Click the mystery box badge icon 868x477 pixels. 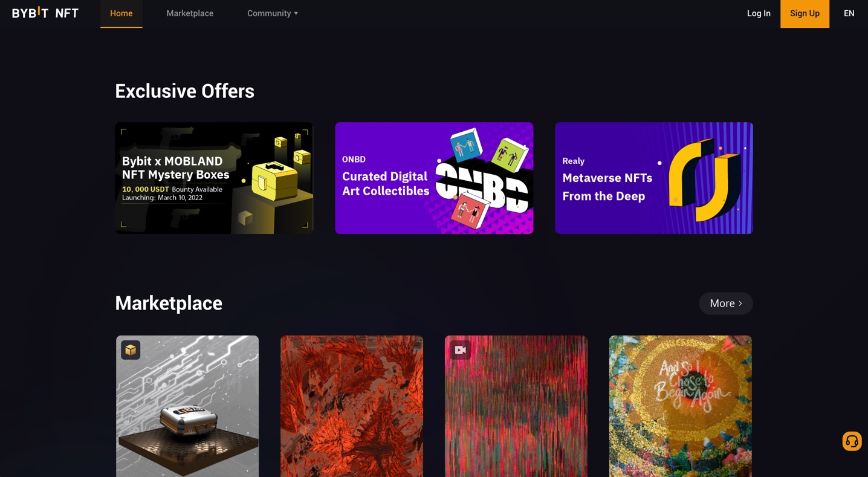(131, 350)
